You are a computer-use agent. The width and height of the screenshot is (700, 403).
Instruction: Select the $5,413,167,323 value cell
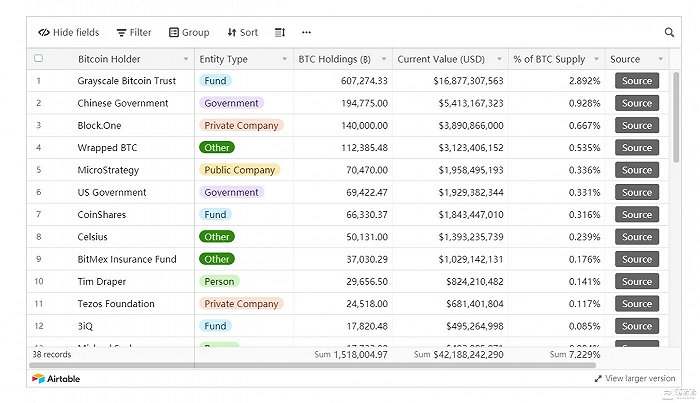pyautogui.click(x=450, y=103)
